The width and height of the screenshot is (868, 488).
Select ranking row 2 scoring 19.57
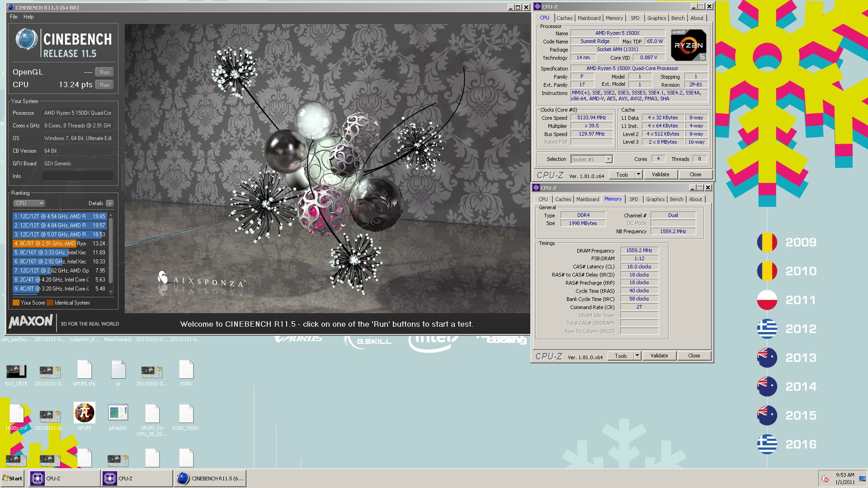click(60, 225)
